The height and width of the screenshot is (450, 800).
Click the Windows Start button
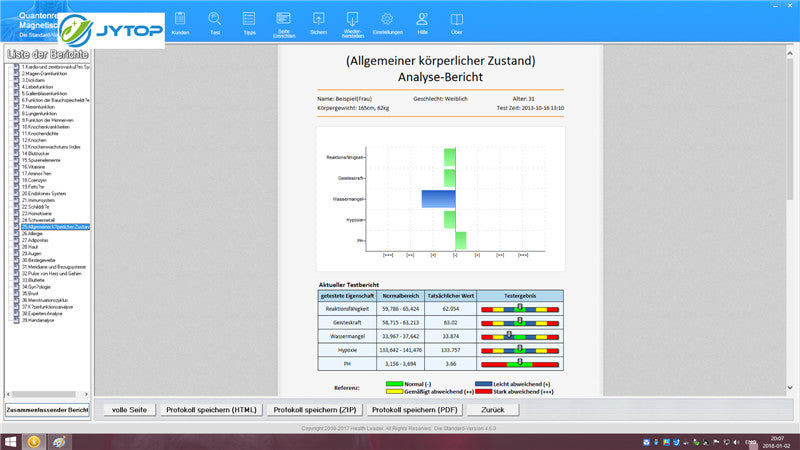tap(10, 441)
